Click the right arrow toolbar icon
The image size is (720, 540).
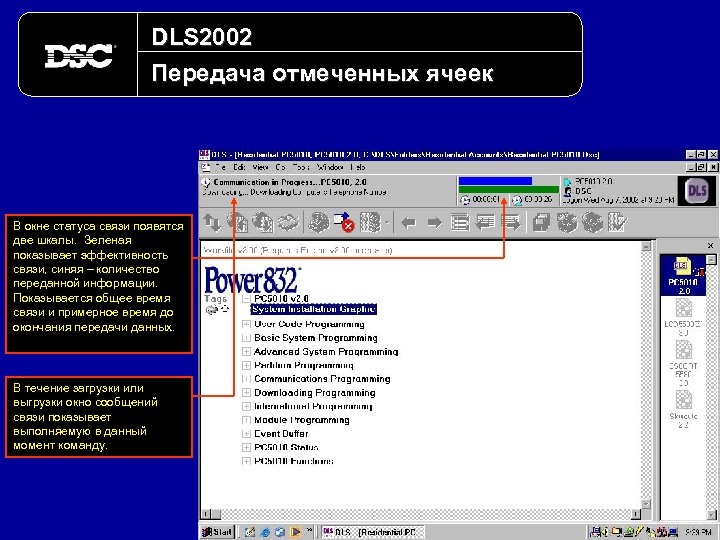pyautogui.click(x=434, y=223)
